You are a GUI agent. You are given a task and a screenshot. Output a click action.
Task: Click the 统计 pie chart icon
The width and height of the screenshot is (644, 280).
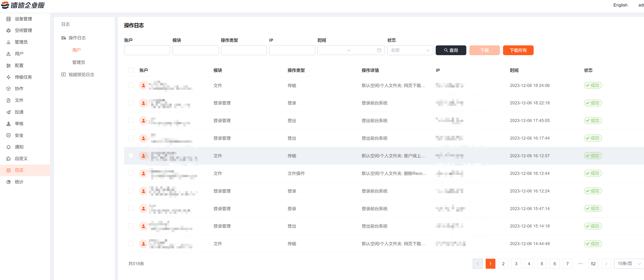point(8,182)
